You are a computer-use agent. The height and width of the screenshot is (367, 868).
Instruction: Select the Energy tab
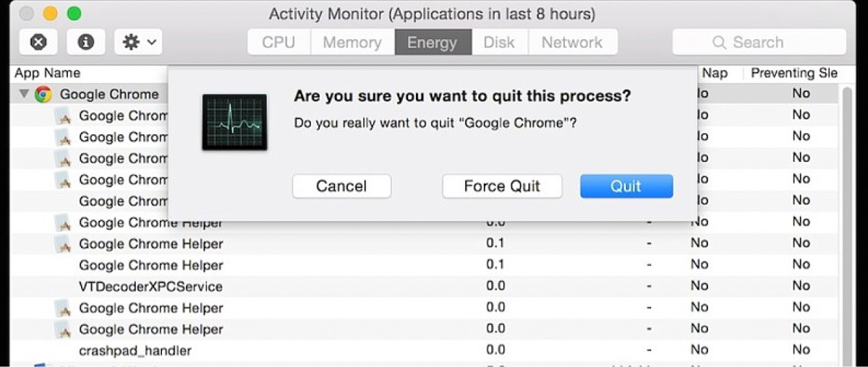(x=433, y=42)
